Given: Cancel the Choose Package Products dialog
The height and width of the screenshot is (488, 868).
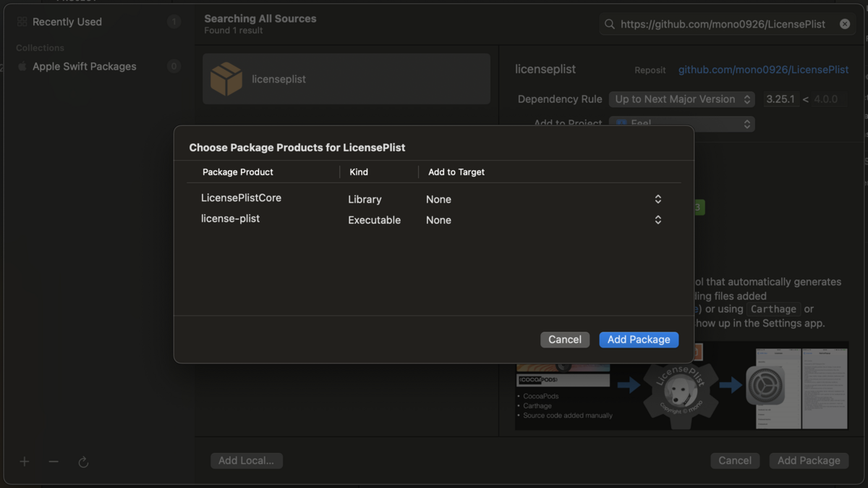Looking at the screenshot, I should coord(565,340).
